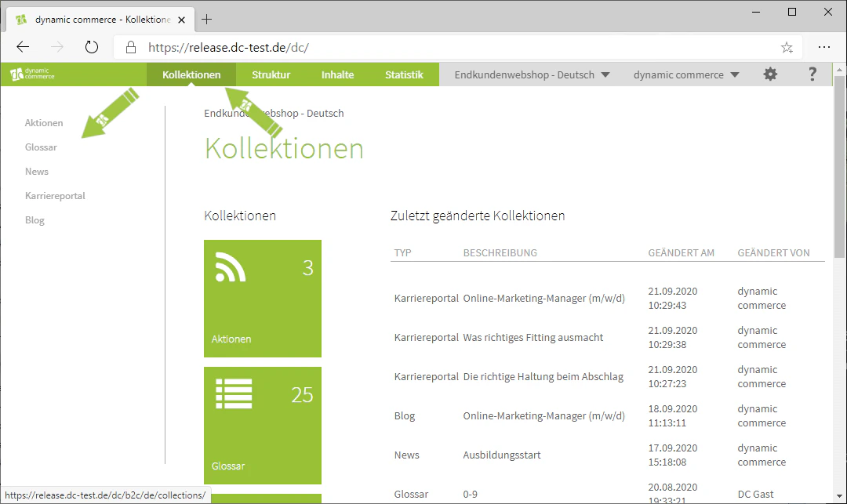Open a new browser tab with plus

(x=206, y=20)
